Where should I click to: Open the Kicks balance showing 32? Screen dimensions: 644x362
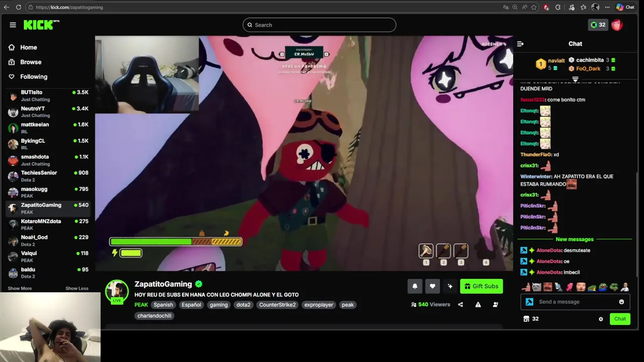tap(598, 25)
